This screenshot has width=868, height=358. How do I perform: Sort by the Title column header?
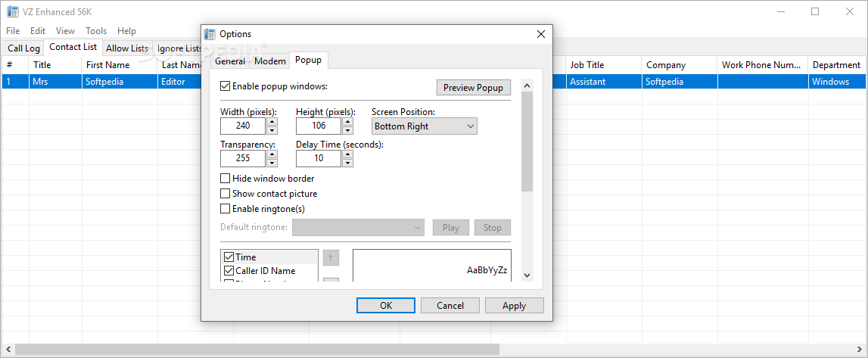55,65
